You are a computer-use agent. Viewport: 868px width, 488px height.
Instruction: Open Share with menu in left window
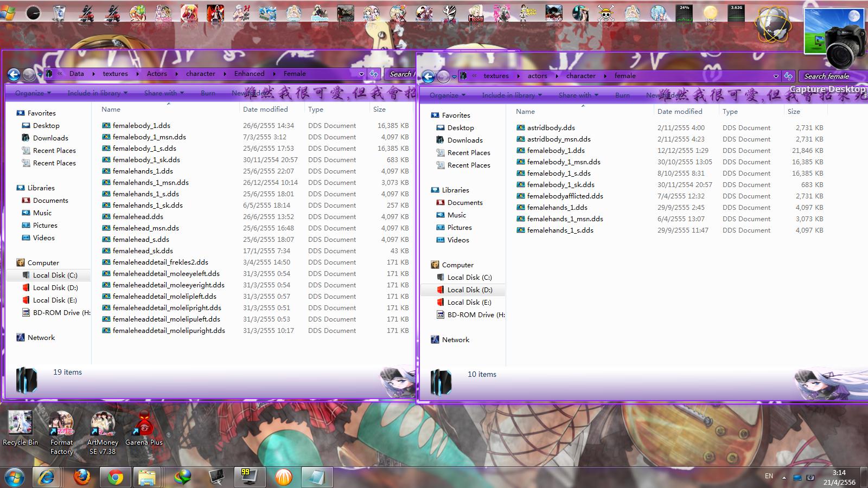click(x=164, y=93)
